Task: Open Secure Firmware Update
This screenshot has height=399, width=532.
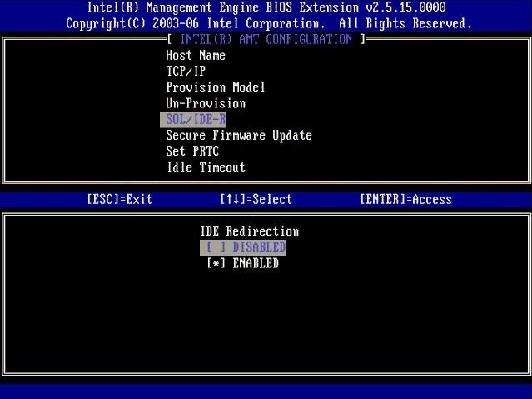Action: click(x=239, y=135)
